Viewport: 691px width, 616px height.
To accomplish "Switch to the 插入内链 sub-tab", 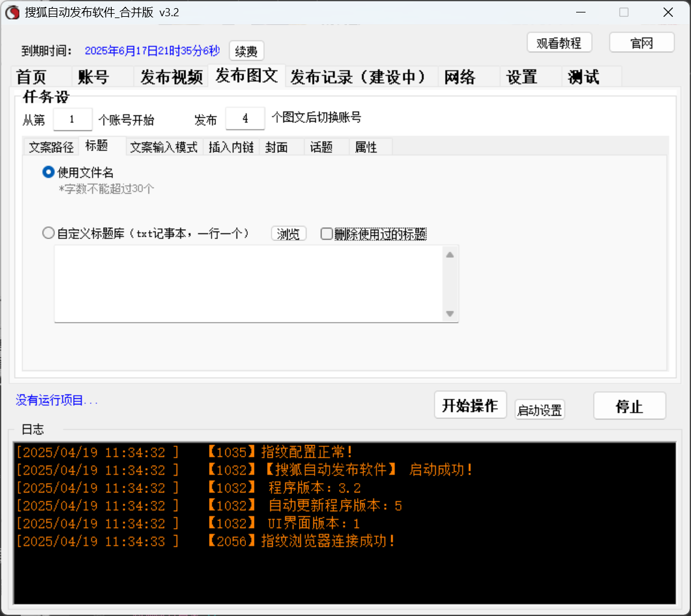I will tap(232, 147).
